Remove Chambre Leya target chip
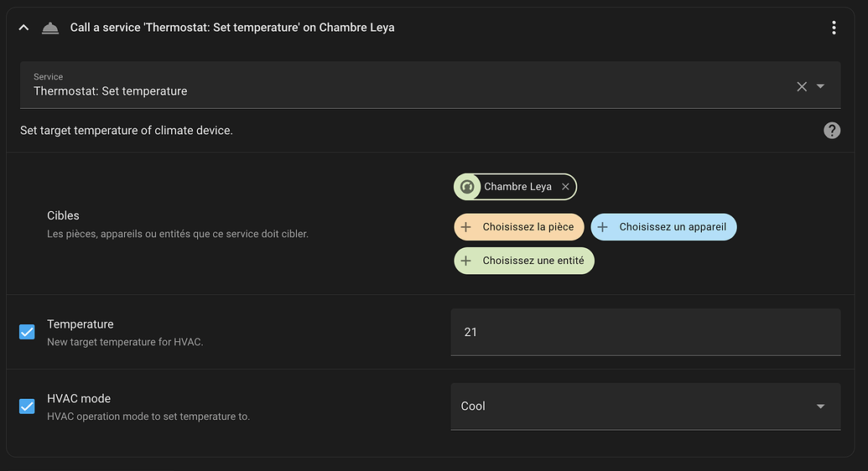Viewport: 868px width, 471px height. tap(565, 187)
